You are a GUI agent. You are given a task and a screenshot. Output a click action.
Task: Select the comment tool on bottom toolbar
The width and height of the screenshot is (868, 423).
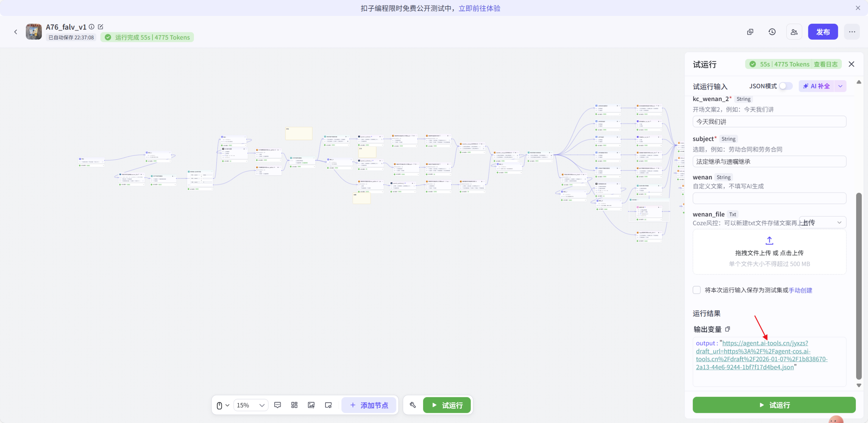click(277, 405)
